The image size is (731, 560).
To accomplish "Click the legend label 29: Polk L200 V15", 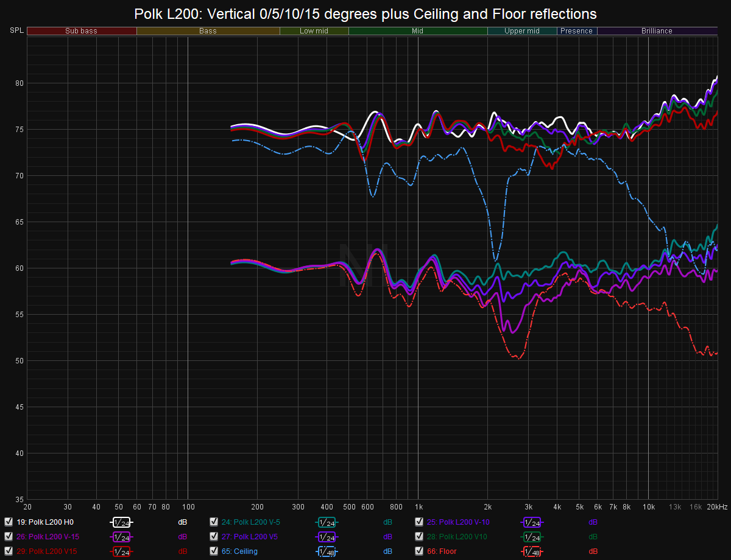I will tap(47, 551).
